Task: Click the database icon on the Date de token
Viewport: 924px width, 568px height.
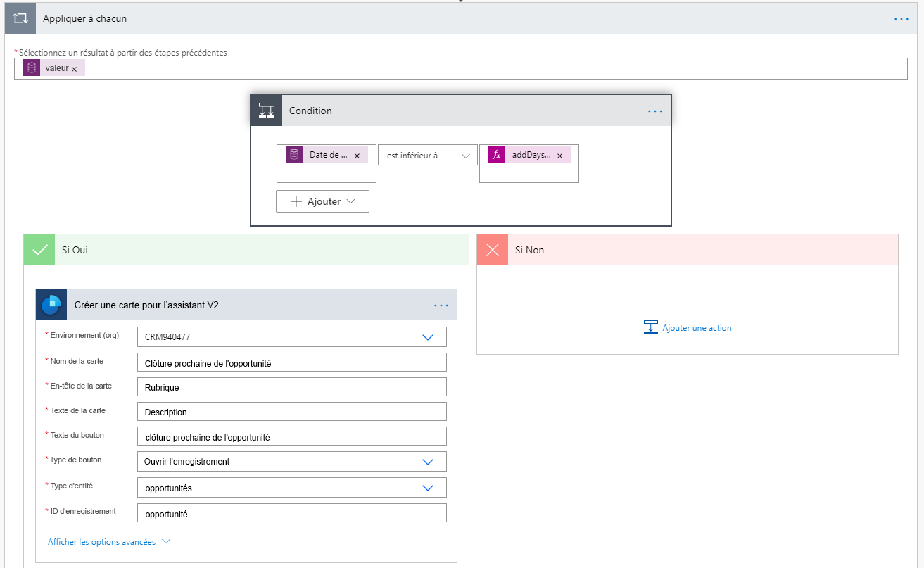Action: (x=293, y=153)
